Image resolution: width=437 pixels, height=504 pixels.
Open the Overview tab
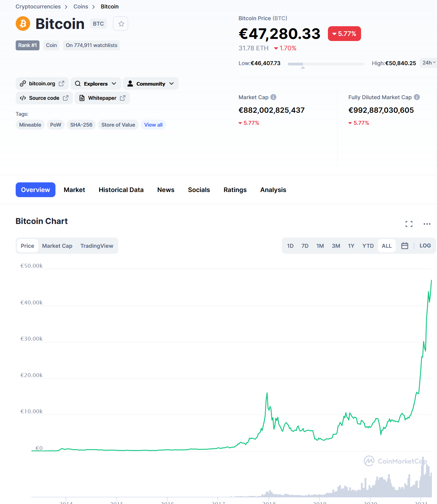click(x=36, y=190)
